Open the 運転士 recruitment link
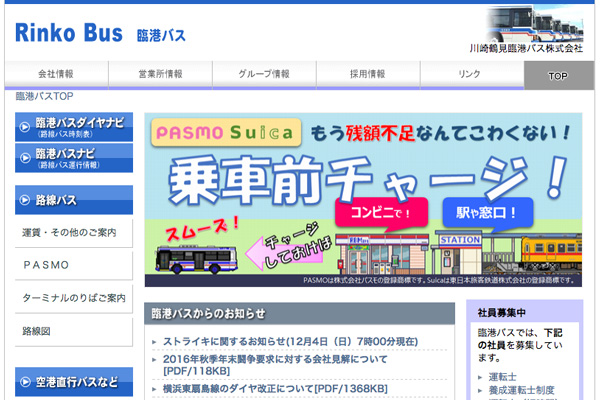The width and height of the screenshot is (600, 400). 502,377
